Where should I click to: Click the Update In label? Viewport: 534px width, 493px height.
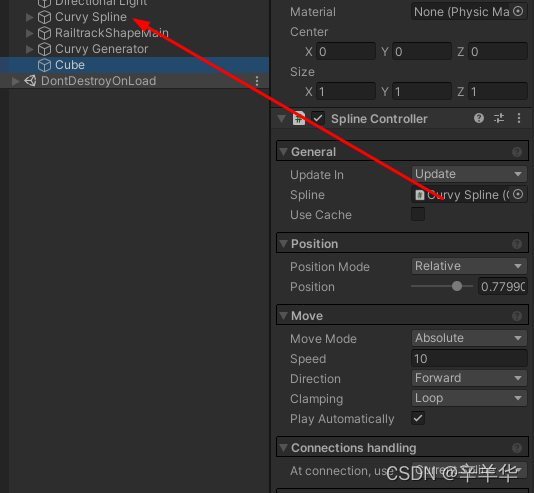click(x=317, y=175)
